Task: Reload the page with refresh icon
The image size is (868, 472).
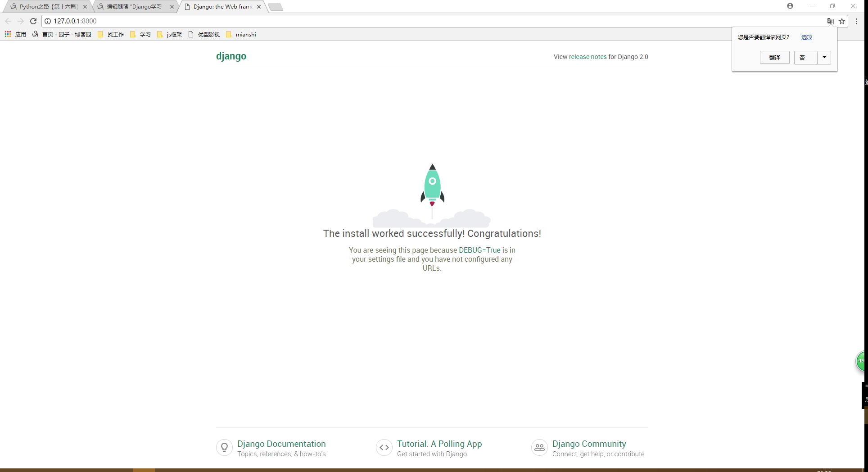Action: 33,21
